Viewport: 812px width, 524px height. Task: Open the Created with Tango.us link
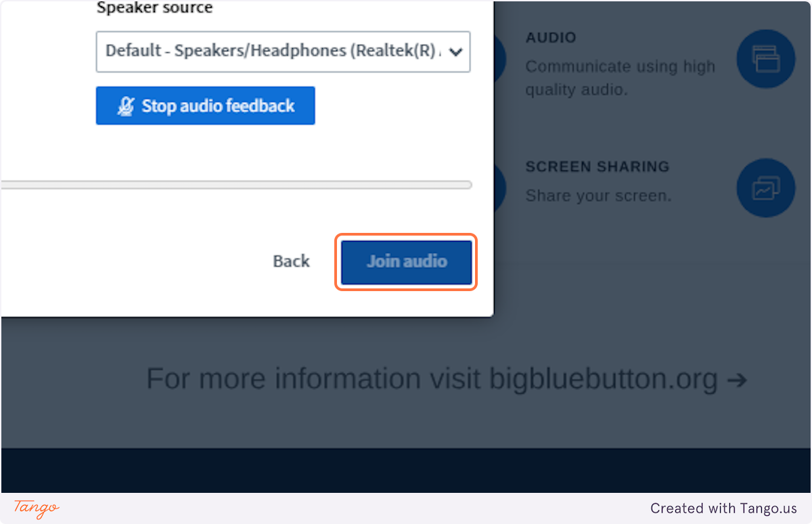tap(724, 508)
